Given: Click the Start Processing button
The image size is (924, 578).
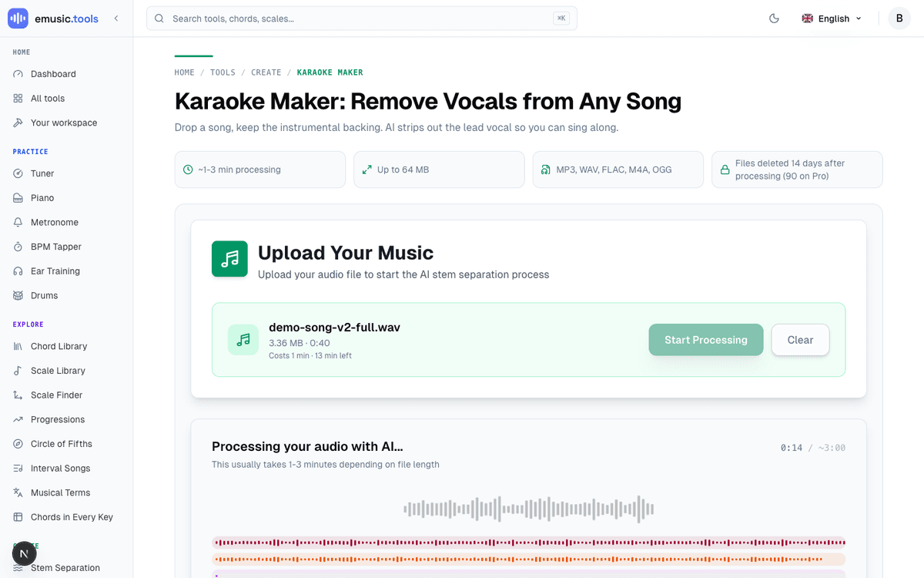Looking at the screenshot, I should coord(706,340).
